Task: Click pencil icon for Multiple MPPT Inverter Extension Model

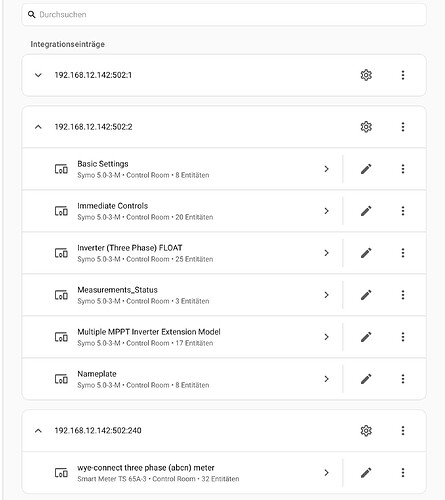Action: [x=366, y=337]
